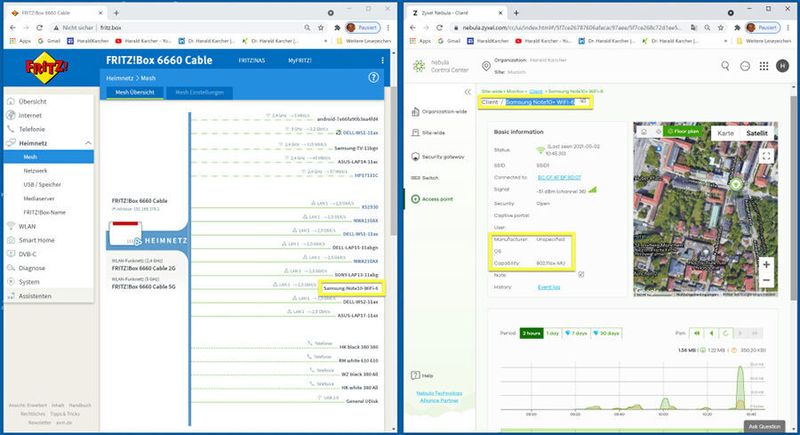Expand bookmarks overflow in Nebula window
The image size is (800, 435).
click(726, 41)
